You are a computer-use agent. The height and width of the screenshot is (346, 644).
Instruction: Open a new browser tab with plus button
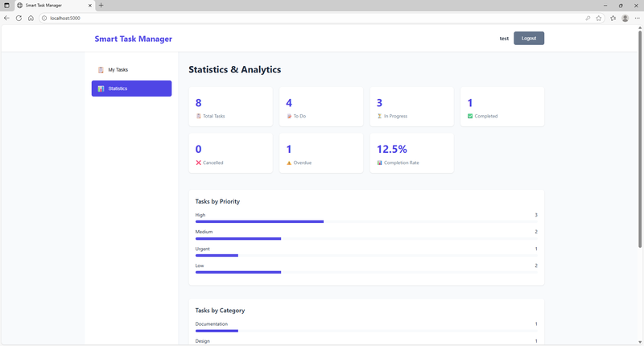pyautogui.click(x=101, y=6)
